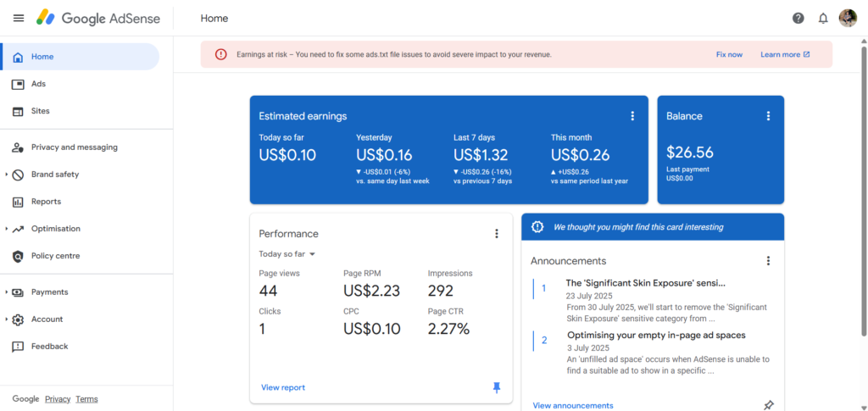Open notifications bell
The image size is (868, 411).
[823, 19]
